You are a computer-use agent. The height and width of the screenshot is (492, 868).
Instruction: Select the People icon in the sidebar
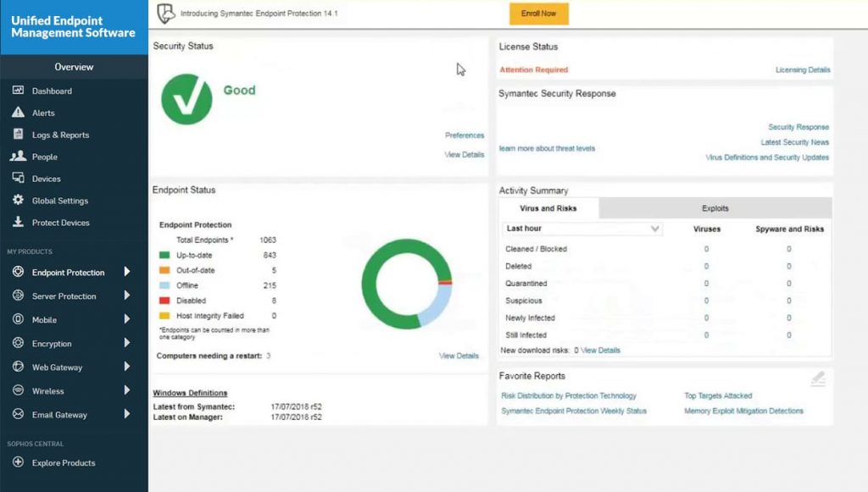(x=19, y=157)
